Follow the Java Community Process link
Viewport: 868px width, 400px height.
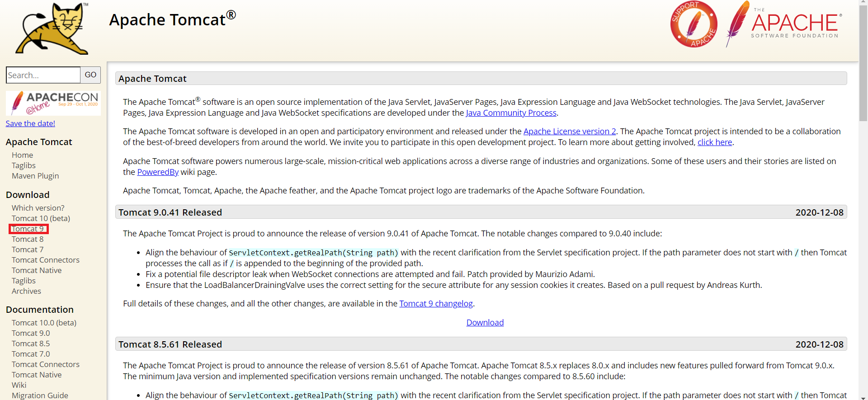click(x=511, y=113)
